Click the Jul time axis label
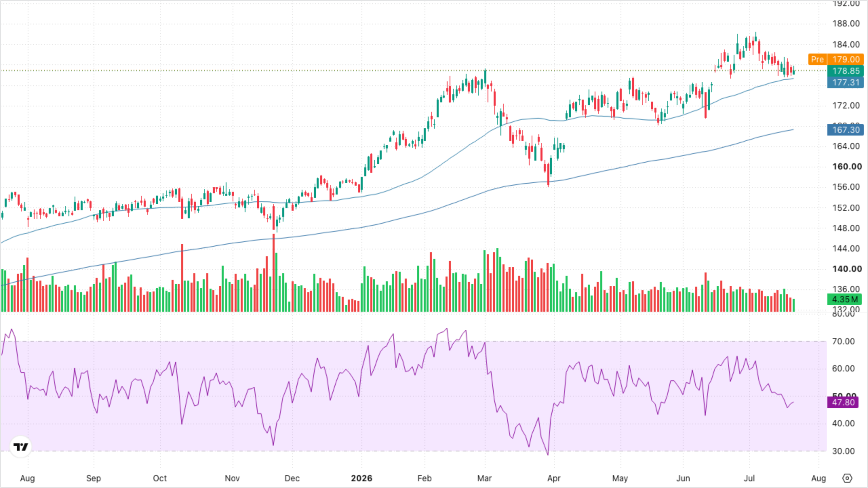The image size is (868, 488). pyautogui.click(x=749, y=478)
